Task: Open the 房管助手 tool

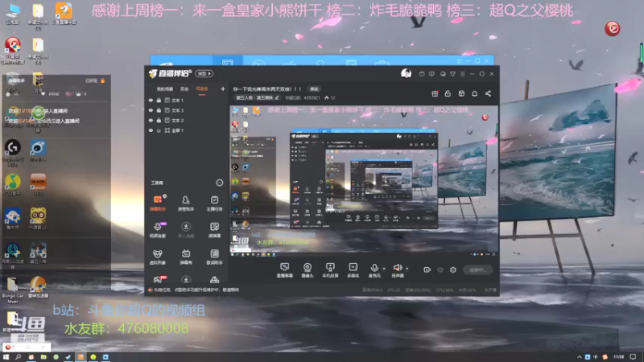Action: [186, 203]
